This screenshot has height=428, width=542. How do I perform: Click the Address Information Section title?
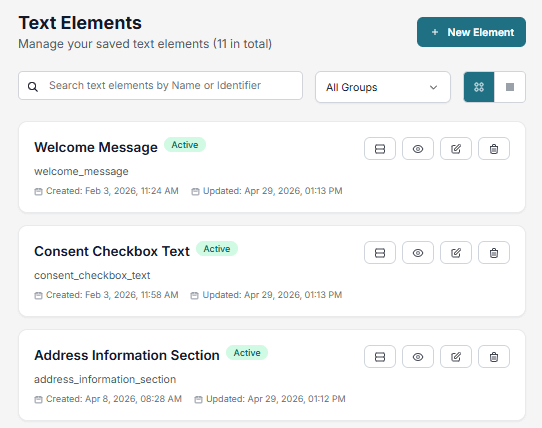pos(127,355)
